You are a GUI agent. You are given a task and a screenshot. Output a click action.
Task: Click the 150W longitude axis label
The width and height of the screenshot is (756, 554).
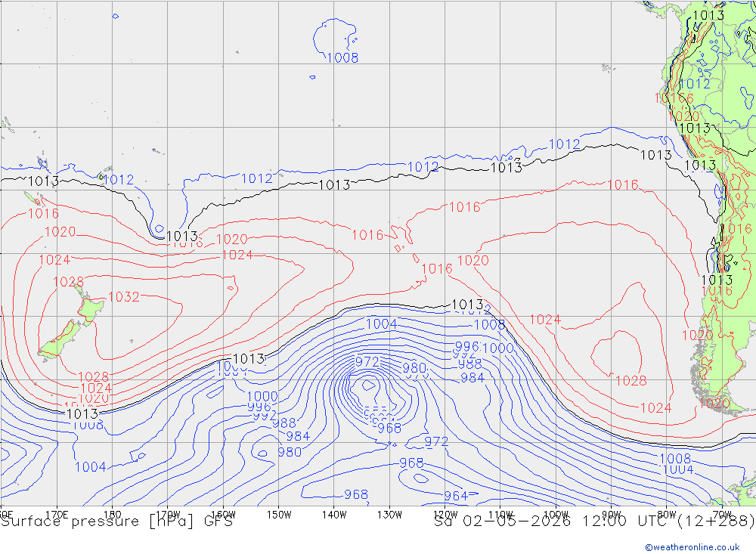279,515
